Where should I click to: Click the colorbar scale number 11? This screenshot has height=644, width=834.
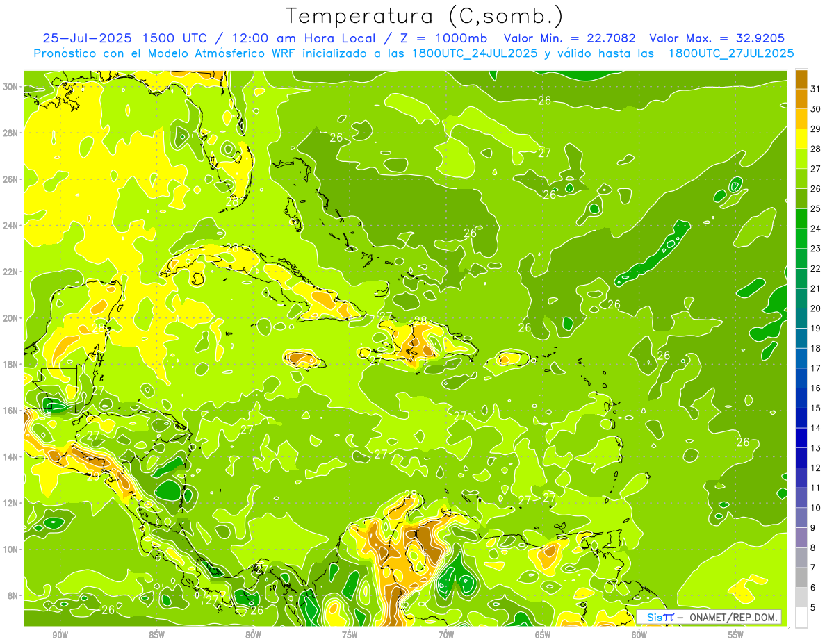816,488
